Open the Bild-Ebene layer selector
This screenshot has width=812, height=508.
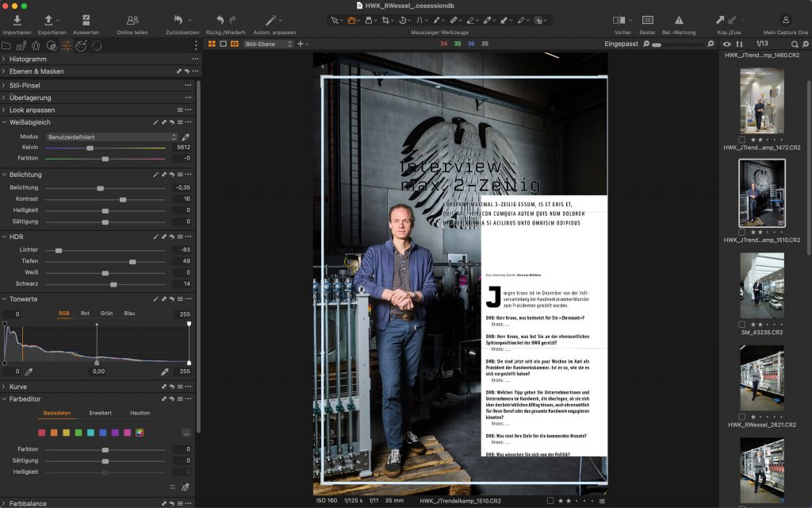(267, 44)
